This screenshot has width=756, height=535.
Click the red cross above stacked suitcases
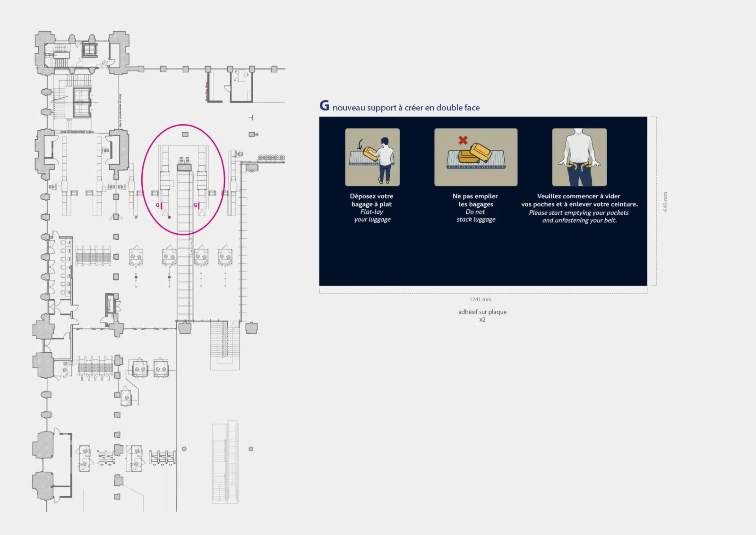tap(463, 140)
